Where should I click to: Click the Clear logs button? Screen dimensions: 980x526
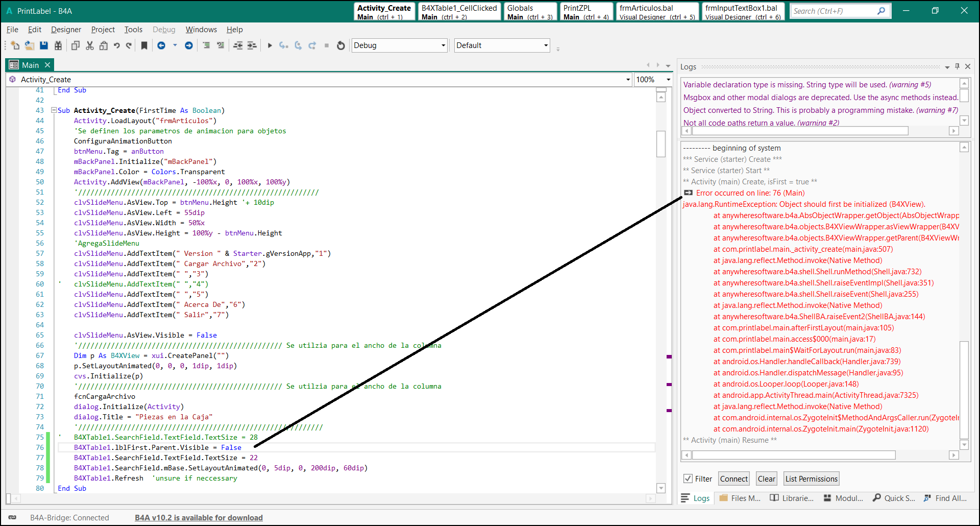767,479
